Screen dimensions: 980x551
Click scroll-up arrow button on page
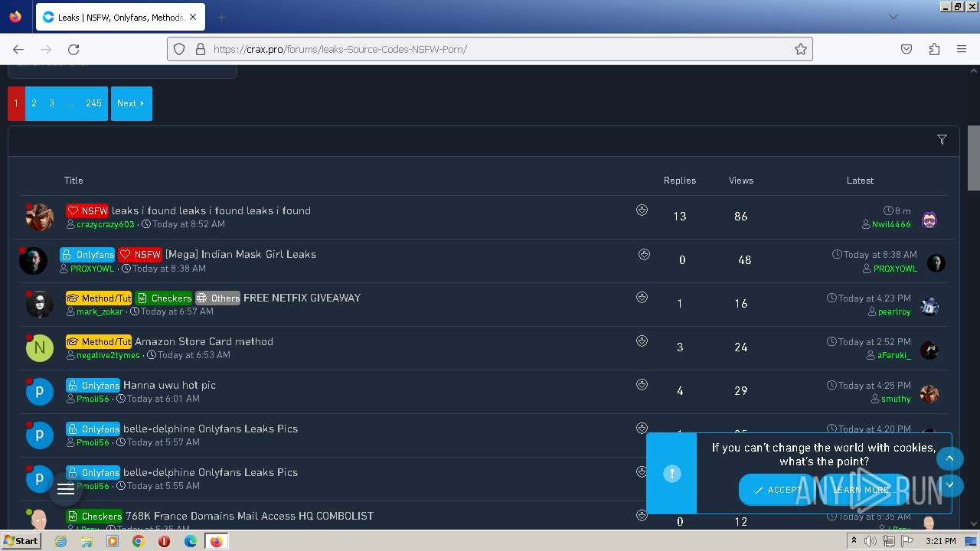click(949, 458)
